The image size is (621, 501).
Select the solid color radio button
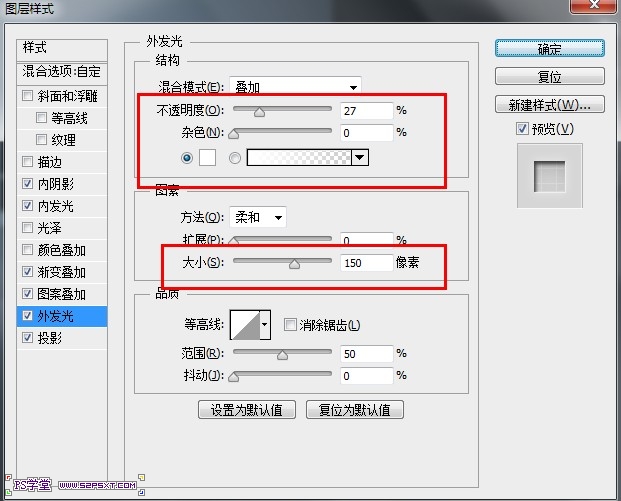point(187,158)
